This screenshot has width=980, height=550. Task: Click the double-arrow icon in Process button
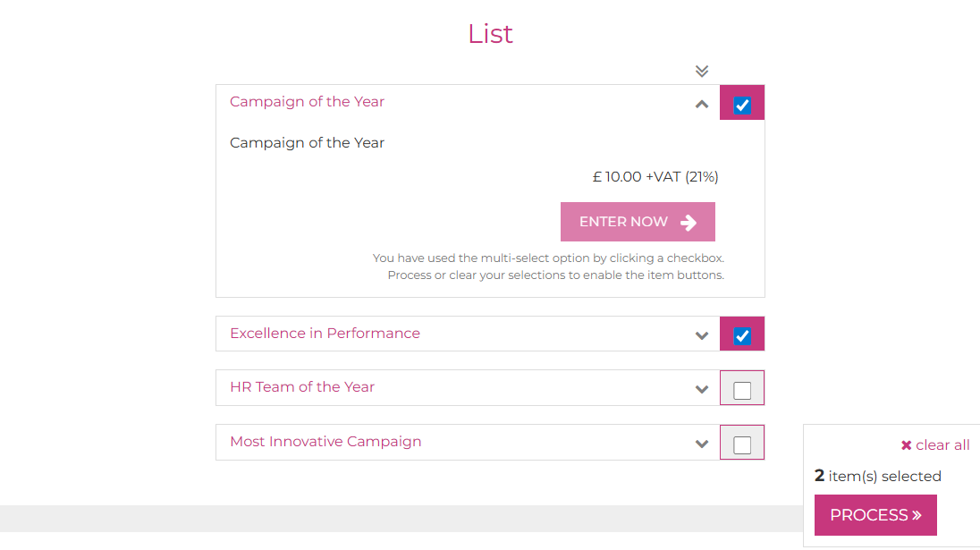point(917,515)
